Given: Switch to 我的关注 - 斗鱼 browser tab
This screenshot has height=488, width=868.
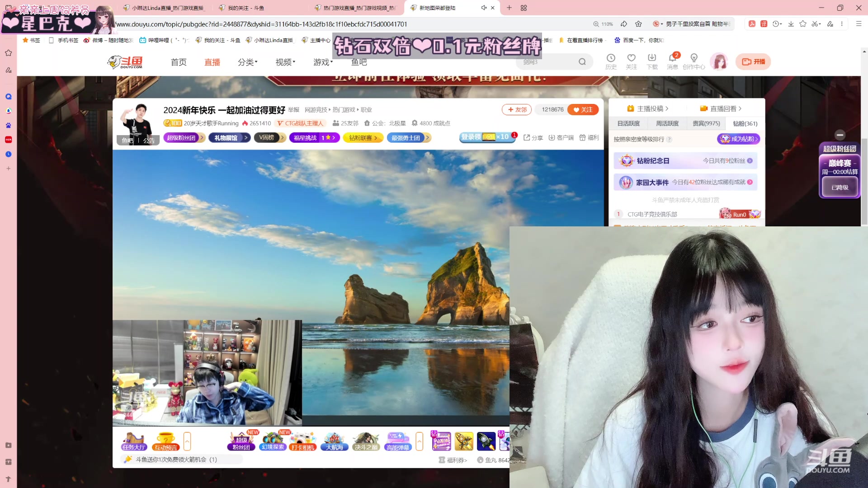Looking at the screenshot, I should 246,8.
